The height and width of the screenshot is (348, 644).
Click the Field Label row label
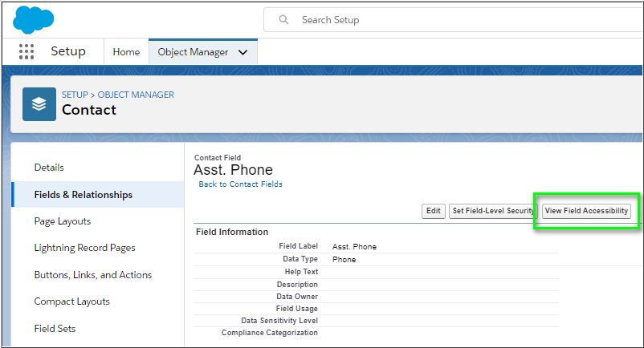coord(298,246)
